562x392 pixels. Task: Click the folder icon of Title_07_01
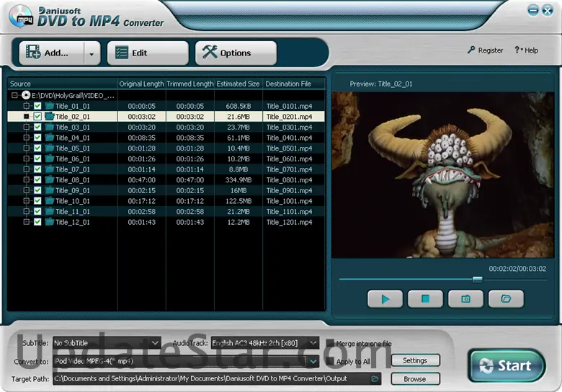click(x=50, y=169)
